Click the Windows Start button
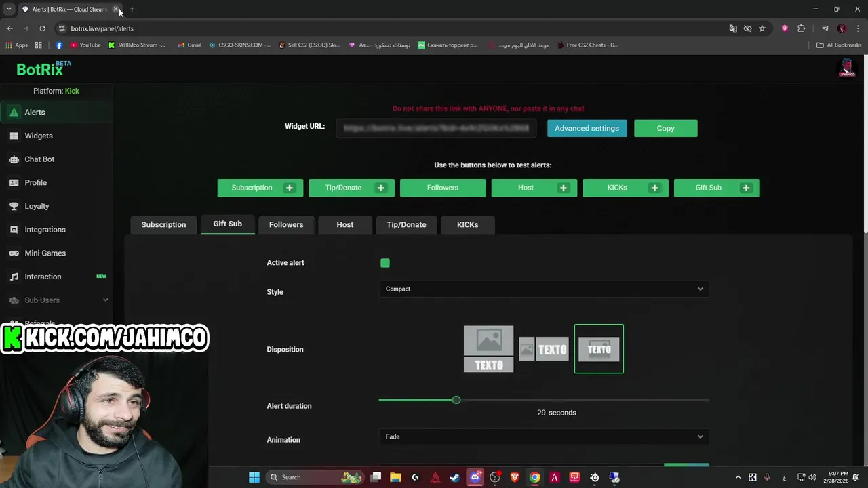The width and height of the screenshot is (868, 488). (x=254, y=477)
